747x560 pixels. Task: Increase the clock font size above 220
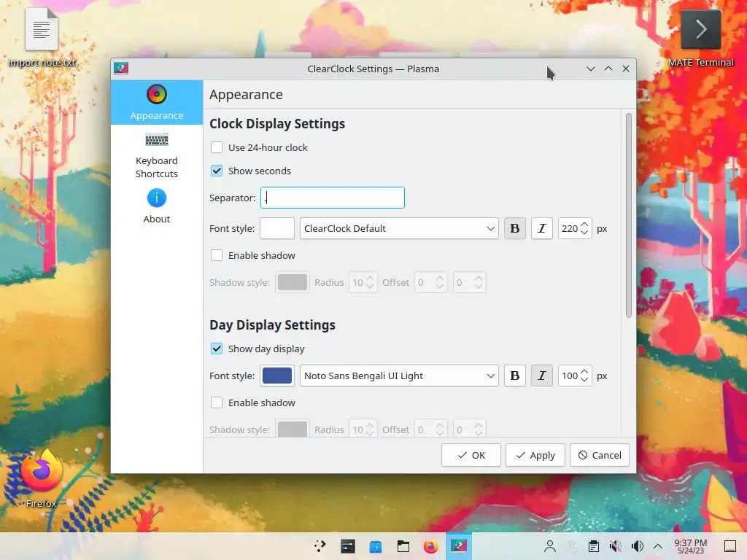pos(584,225)
